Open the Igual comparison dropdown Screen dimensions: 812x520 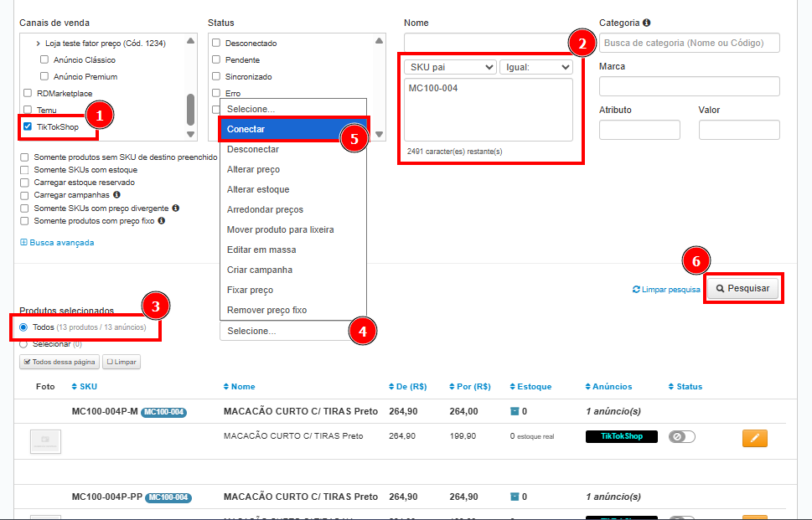pyautogui.click(x=535, y=67)
